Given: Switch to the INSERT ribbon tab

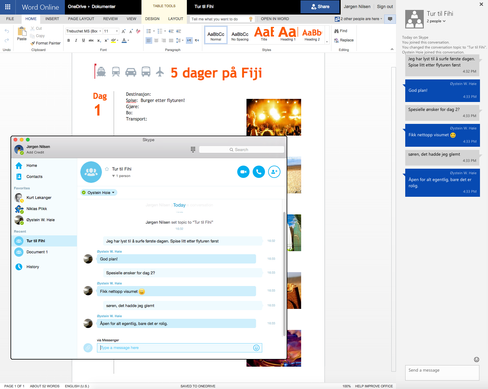Looking at the screenshot, I should point(52,19).
